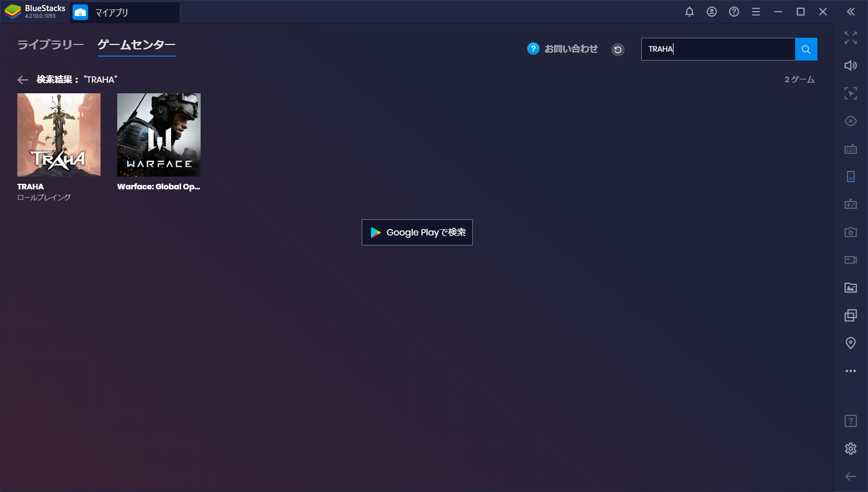The width and height of the screenshot is (868, 492).
Task: Open settings gear icon
Action: coord(851,449)
